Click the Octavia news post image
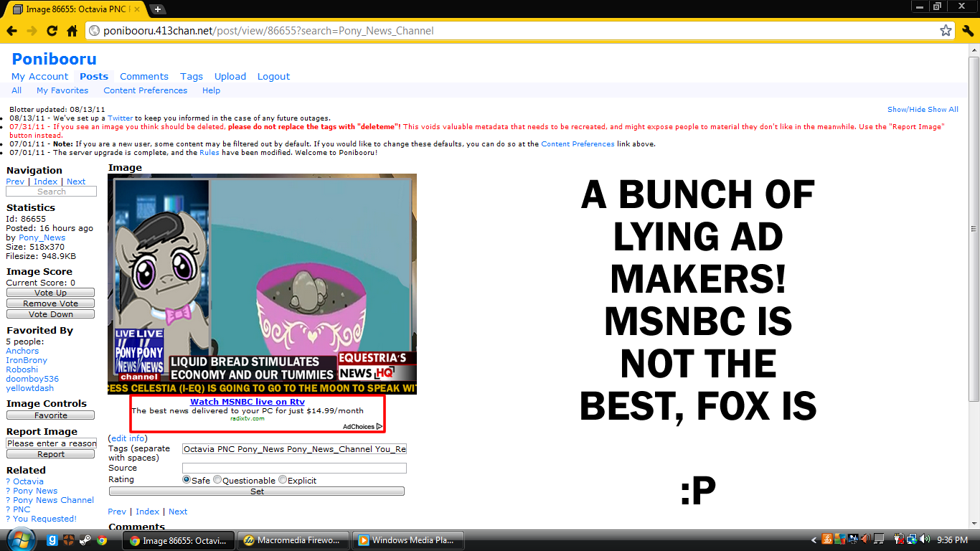This screenshot has height=551, width=980. (262, 284)
